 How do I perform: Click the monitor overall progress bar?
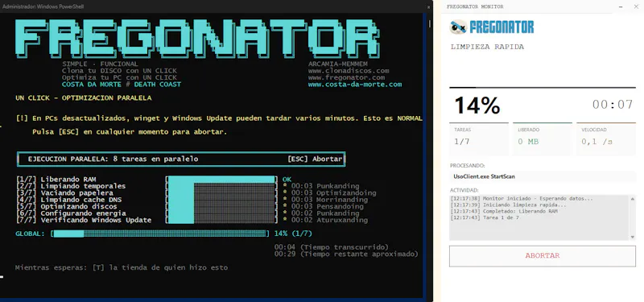click(x=542, y=88)
